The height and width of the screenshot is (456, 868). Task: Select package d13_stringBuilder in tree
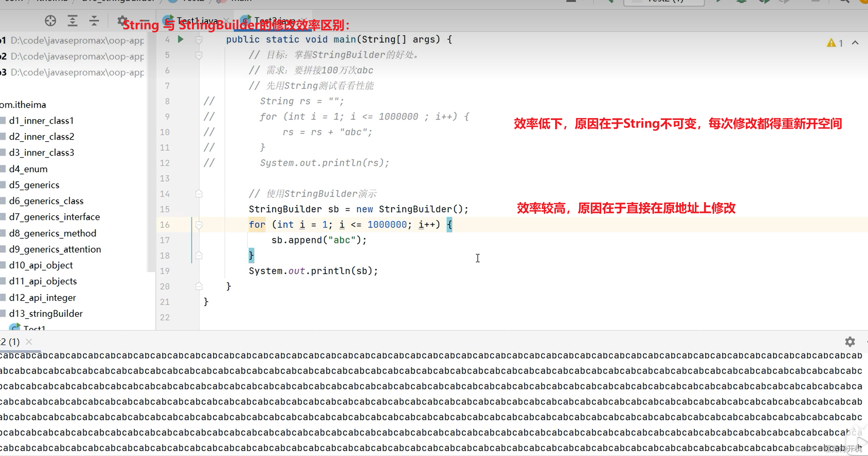pyautogui.click(x=46, y=314)
